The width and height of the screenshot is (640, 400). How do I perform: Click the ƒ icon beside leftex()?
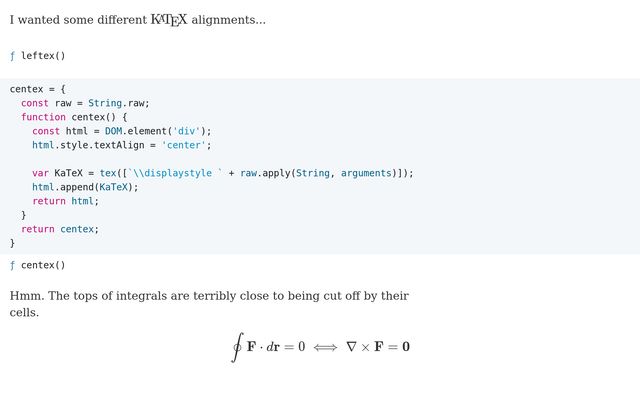[x=13, y=56]
